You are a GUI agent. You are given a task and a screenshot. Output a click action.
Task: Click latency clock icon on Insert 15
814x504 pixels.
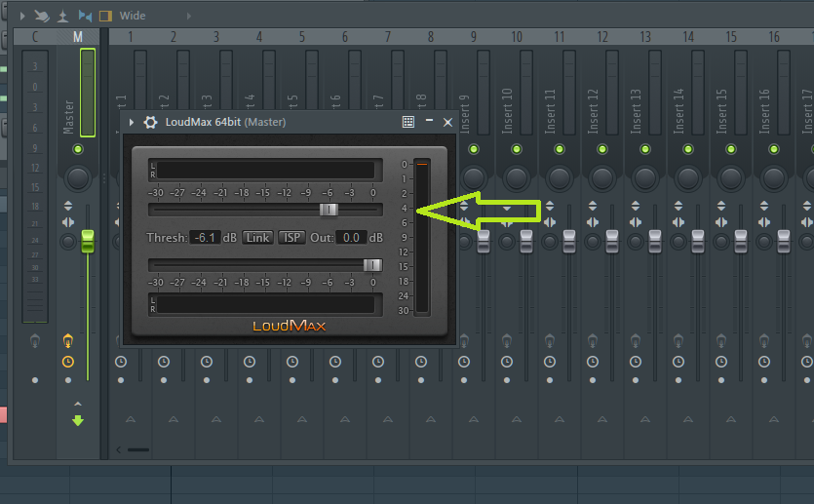point(721,362)
